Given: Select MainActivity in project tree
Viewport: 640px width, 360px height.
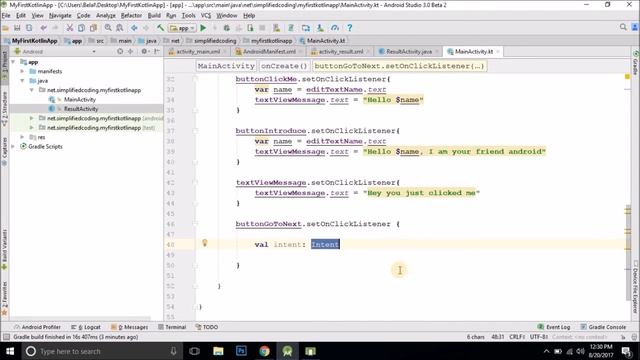Looking at the screenshot, I should pyautogui.click(x=80, y=100).
